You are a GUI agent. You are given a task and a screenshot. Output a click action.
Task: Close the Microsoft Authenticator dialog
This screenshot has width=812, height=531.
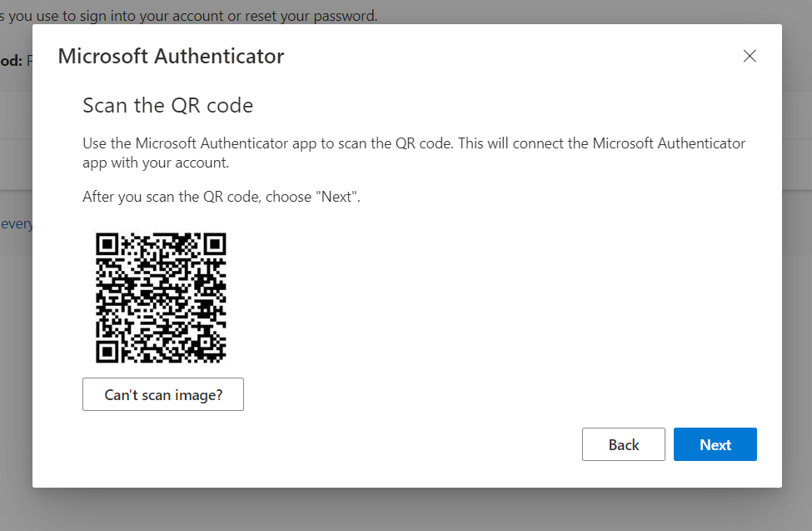(x=750, y=56)
